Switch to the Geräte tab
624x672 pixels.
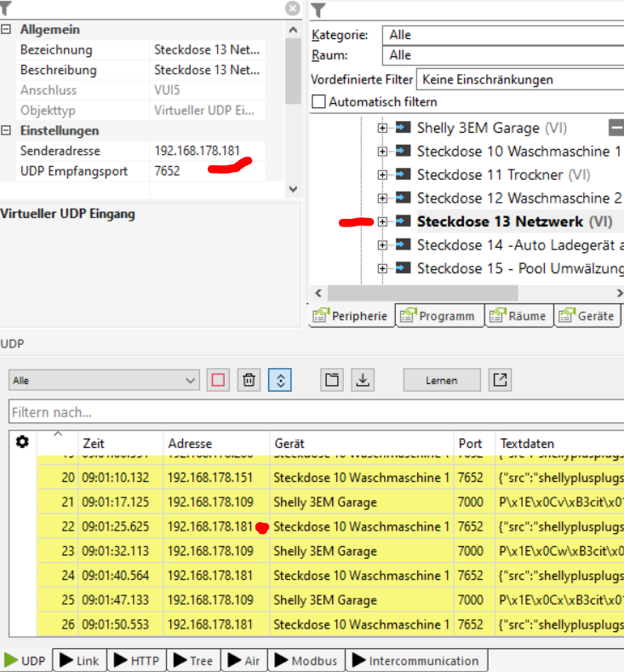click(587, 316)
